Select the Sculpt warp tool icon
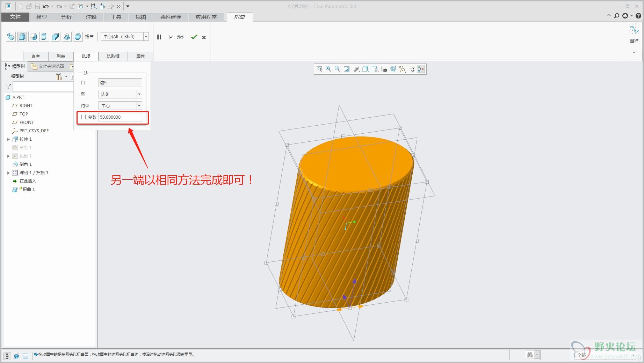Screen dimensions: 644x363 click(x=78, y=37)
